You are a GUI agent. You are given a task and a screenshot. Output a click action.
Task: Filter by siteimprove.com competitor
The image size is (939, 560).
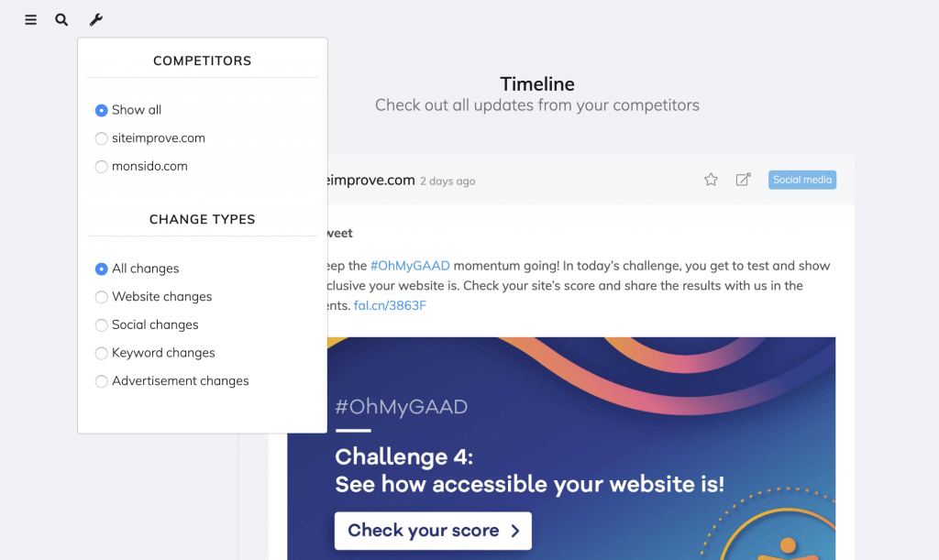[101, 138]
